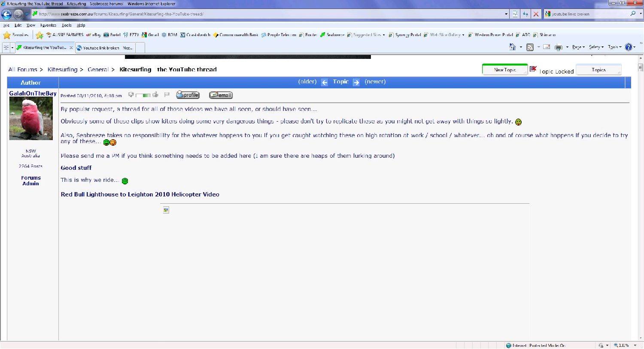Click the browser Back arrow button
This screenshot has height=349, width=644.
coord(6,14)
